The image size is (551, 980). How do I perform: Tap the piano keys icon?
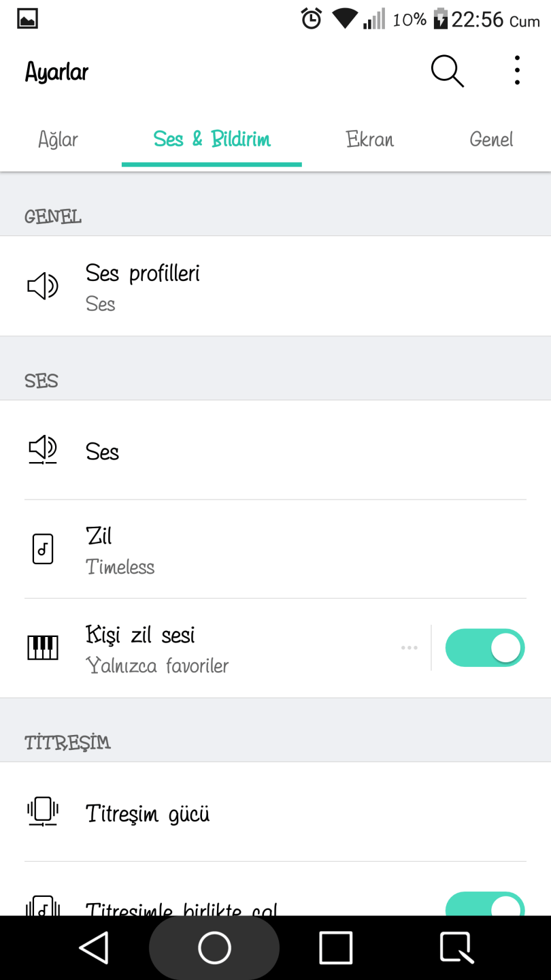coord(43,647)
